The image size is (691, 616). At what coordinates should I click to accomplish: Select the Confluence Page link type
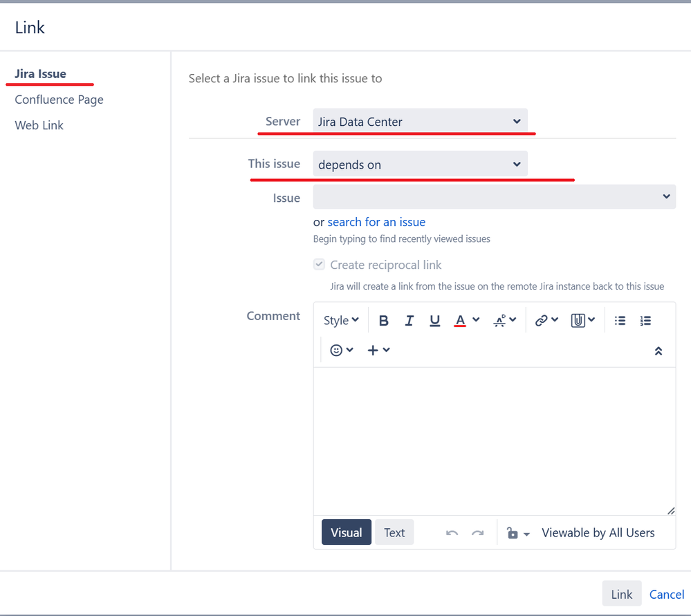tap(59, 100)
